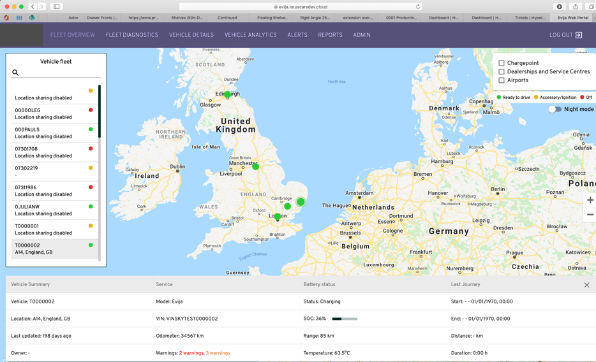Go back with the browser back arrow
The image size is (596, 362).
click(33, 6)
